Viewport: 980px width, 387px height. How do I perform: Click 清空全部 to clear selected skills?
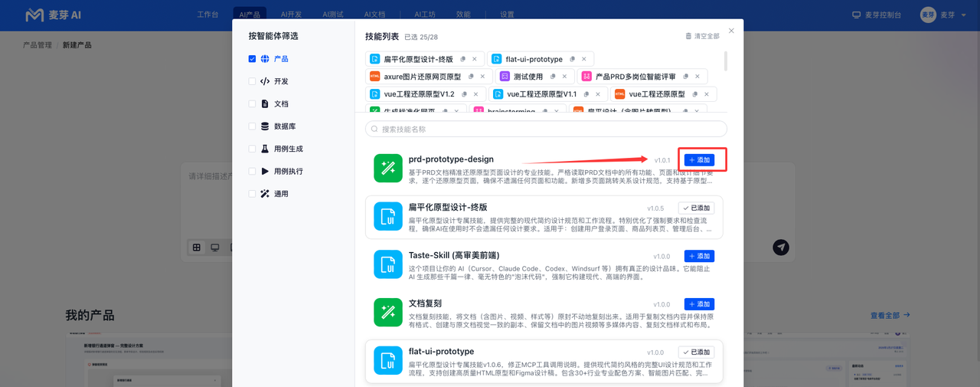(x=702, y=36)
